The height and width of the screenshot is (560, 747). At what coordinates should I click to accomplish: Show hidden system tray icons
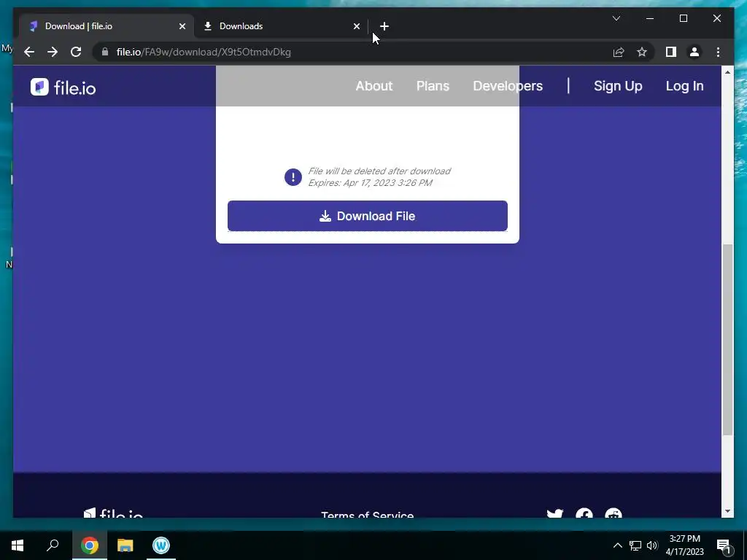tap(617, 545)
